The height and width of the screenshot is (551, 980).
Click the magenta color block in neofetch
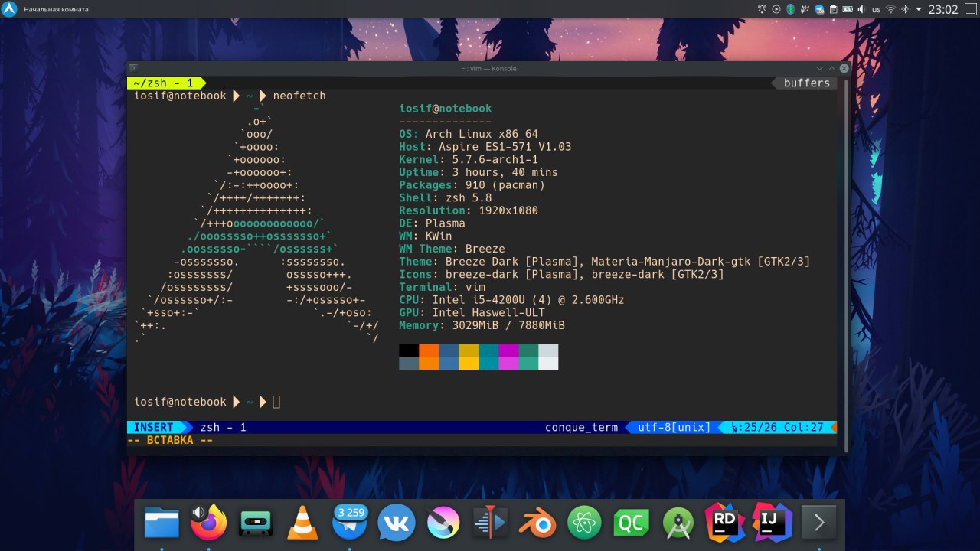click(508, 357)
